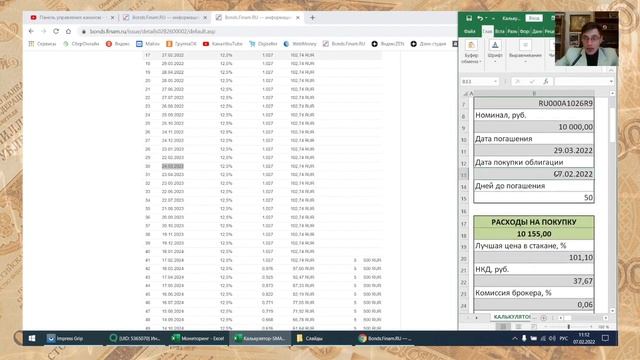Switch to the Excel Главная ribbon tab
Screen dimensions: 640x360
[x=487, y=31]
